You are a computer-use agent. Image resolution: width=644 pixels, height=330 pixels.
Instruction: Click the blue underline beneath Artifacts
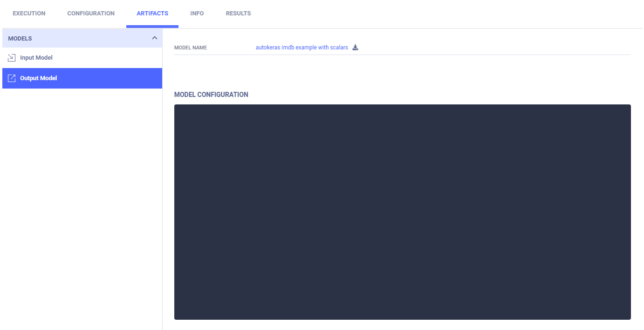(152, 27)
